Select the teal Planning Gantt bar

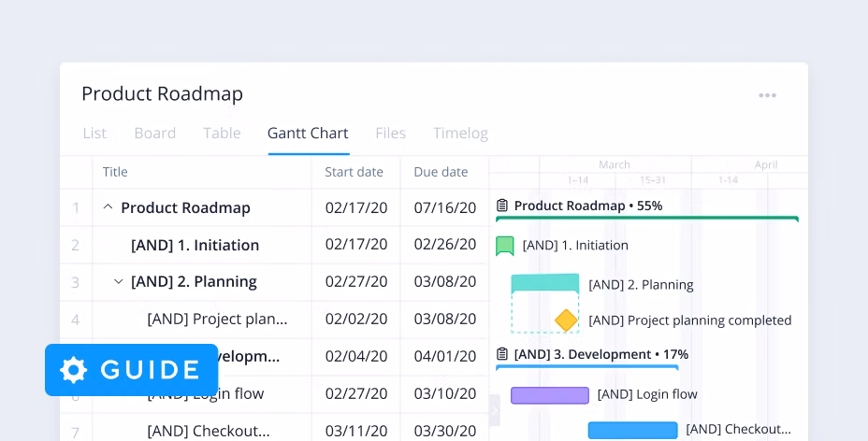[545, 283]
